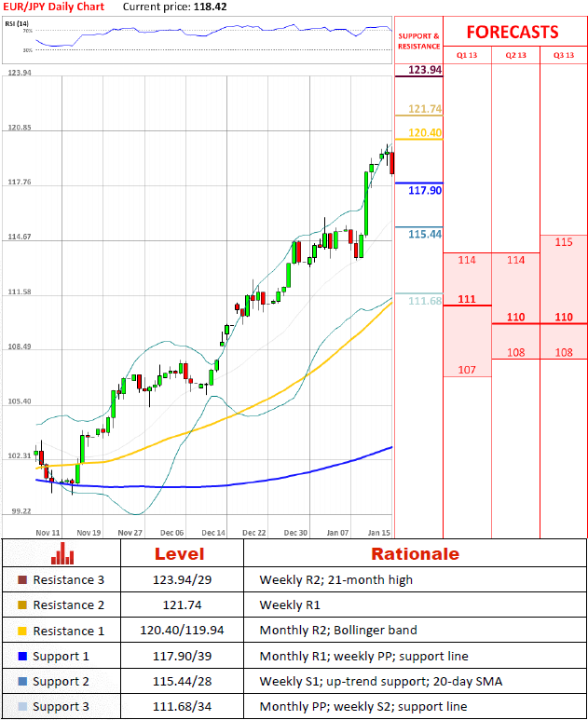Viewport: 588px width, 720px height.
Task: Click the Support 2 color swatch
Action: [22, 682]
